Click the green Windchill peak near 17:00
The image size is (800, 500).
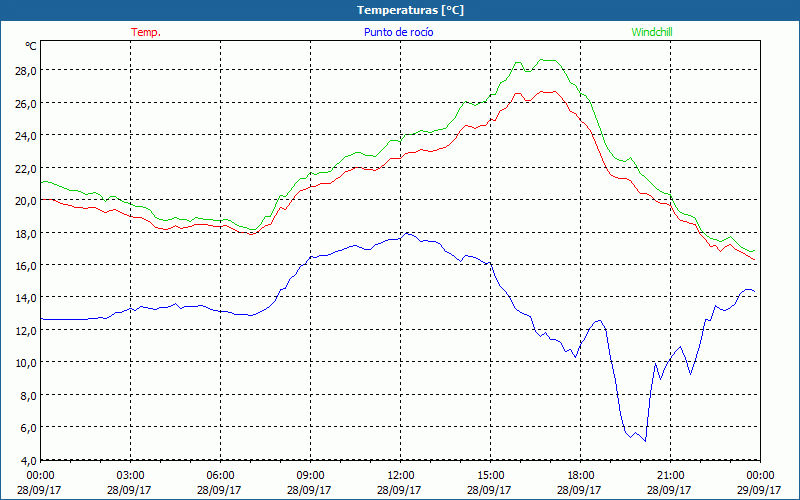542,60
